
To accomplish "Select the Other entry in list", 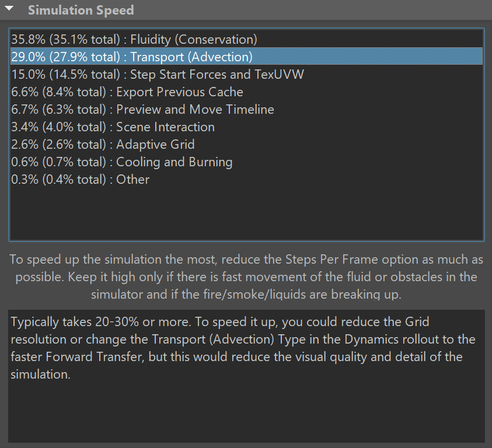I will tap(247, 180).
